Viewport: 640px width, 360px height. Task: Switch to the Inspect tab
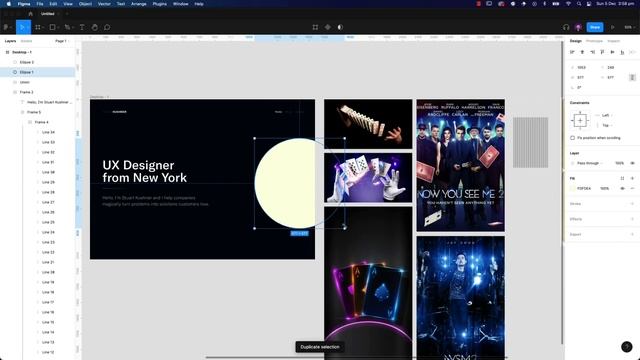(x=613, y=41)
